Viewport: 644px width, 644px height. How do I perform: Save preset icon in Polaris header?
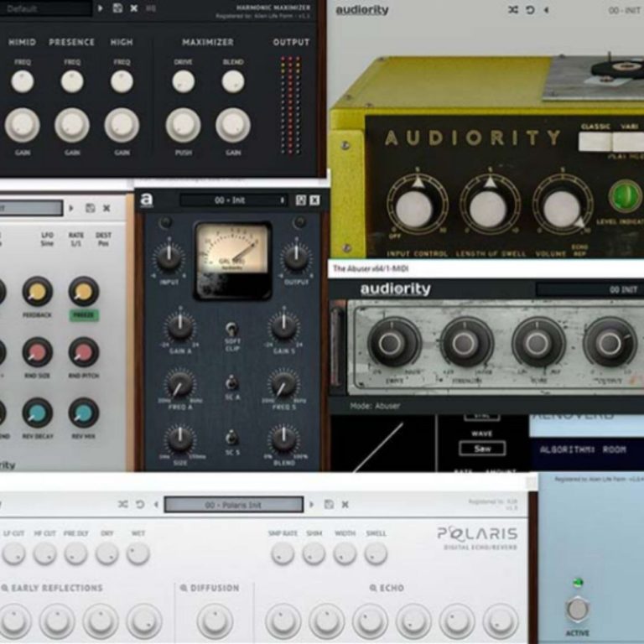[329, 504]
